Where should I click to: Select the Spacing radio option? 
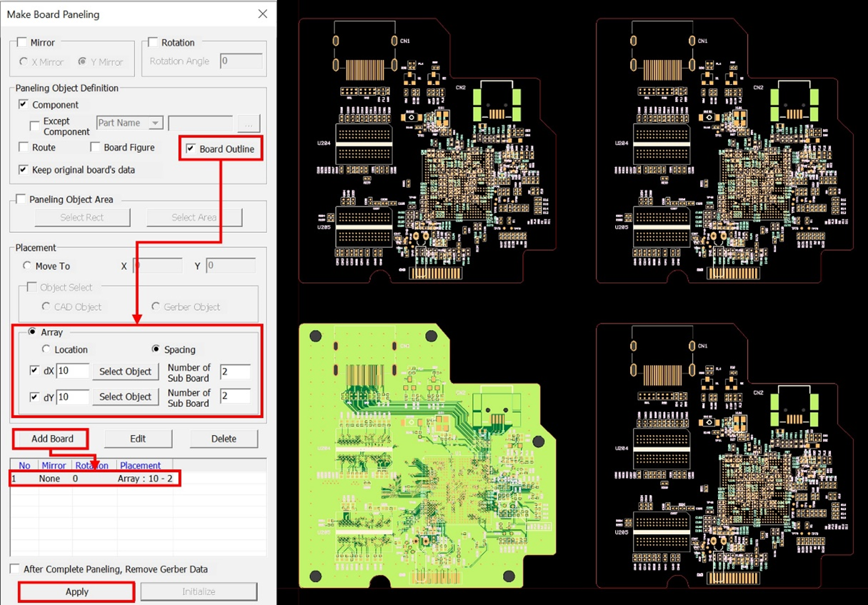click(156, 350)
